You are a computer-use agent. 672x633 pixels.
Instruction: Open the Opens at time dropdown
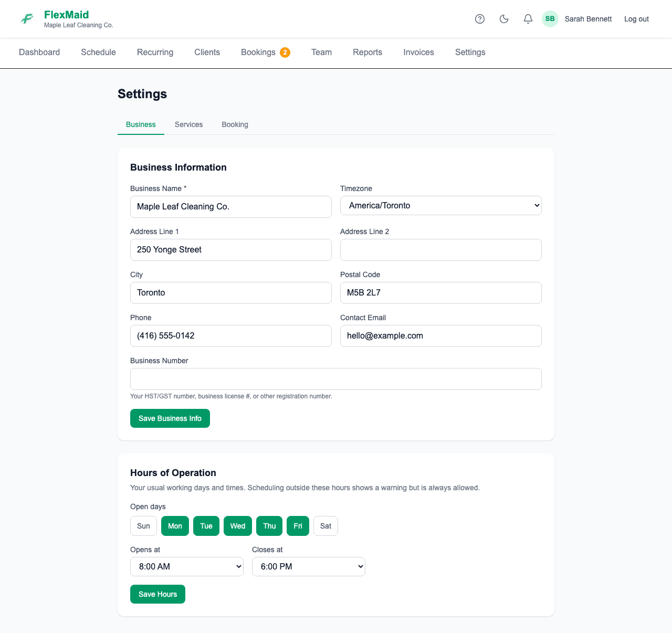point(187,567)
